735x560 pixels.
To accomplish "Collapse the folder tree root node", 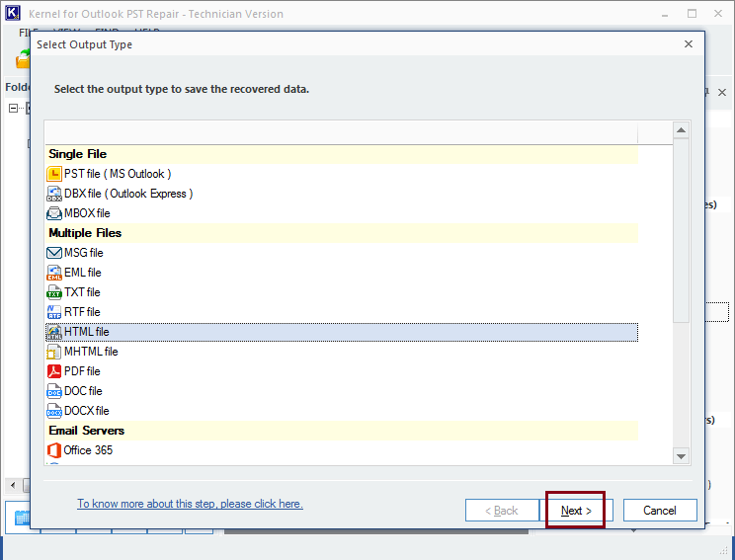I will point(13,109).
